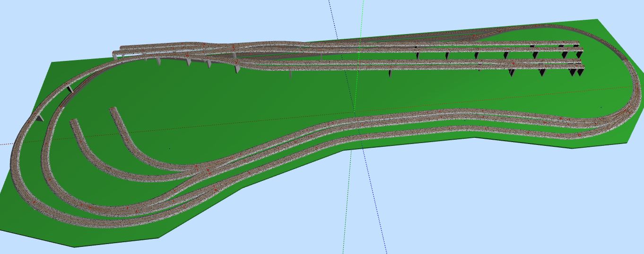Select the leftmost dead-end siding track end
This screenshot has height=254, width=644.
click(74, 122)
